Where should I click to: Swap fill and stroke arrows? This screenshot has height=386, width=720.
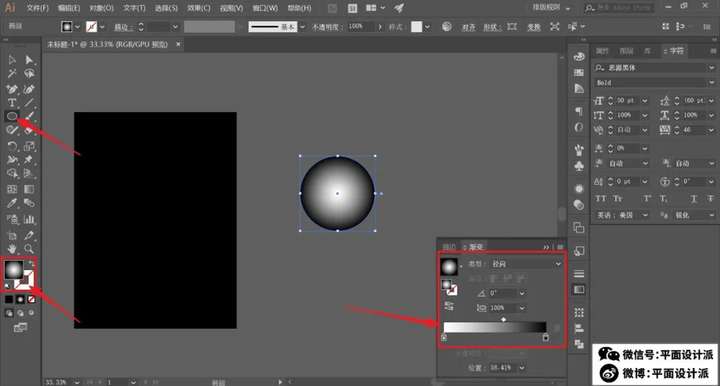pyautogui.click(x=31, y=263)
